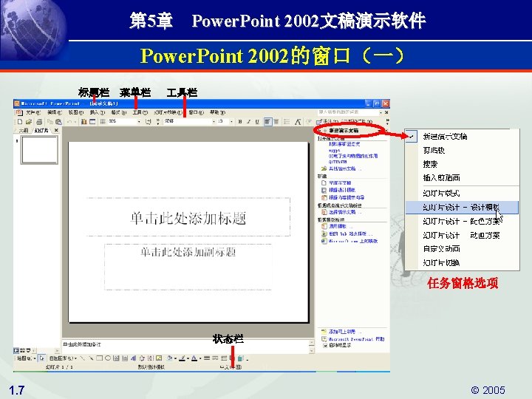Image resolution: width=532 pixels, height=399 pixels.
Task: Choose 幻灯片版式 in task pane options menu
Action: (x=441, y=194)
